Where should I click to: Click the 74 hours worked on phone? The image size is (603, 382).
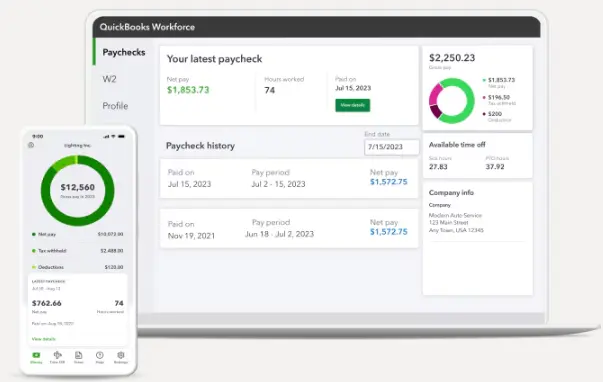119,303
